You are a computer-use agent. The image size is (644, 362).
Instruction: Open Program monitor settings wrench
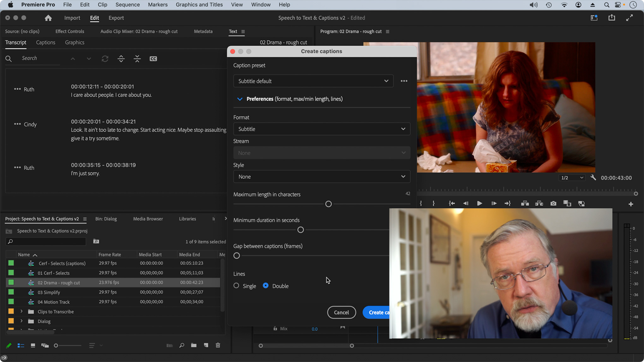(x=593, y=178)
